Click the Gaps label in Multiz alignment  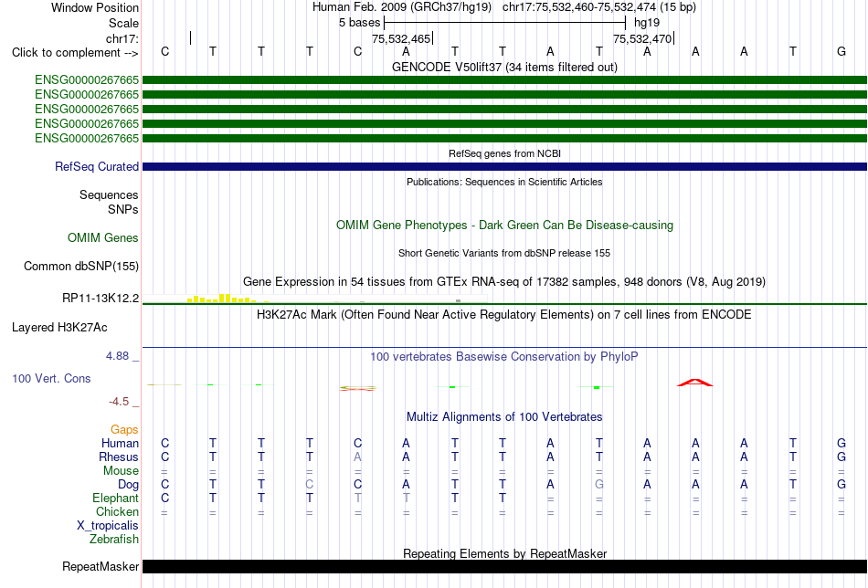124,429
